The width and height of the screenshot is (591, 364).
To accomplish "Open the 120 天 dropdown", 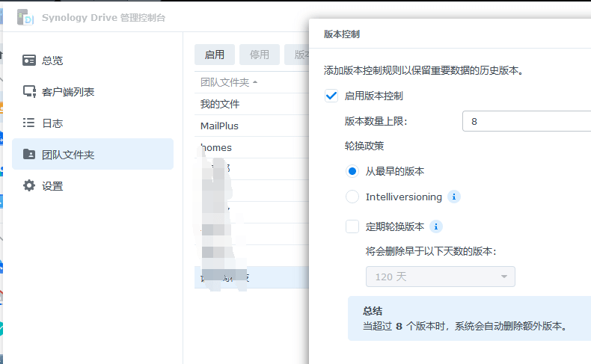I will pyautogui.click(x=440, y=277).
